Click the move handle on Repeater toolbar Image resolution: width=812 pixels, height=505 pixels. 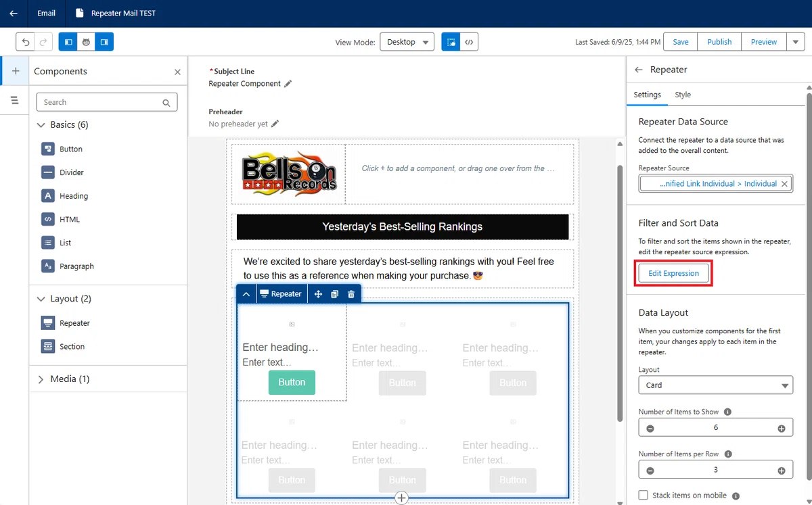click(x=318, y=294)
